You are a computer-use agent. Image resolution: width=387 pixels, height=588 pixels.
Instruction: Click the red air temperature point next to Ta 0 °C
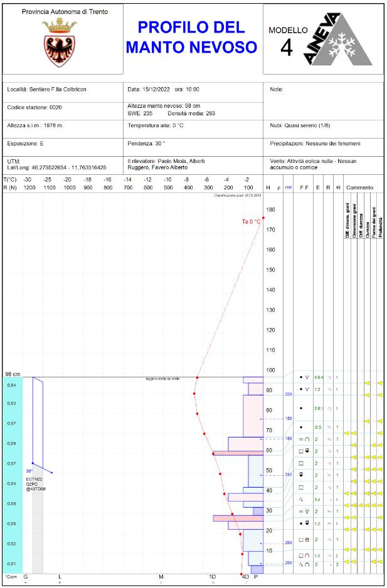263,218
